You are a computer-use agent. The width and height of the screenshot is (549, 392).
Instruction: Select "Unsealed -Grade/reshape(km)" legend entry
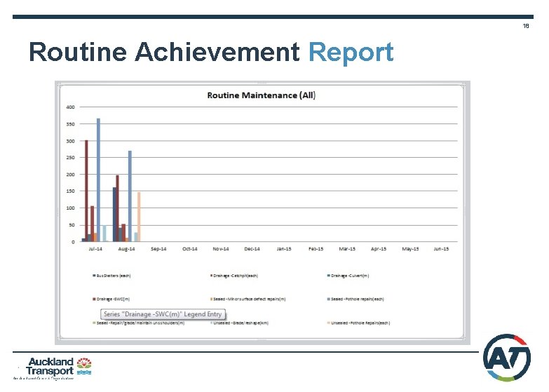pyautogui.click(x=239, y=323)
